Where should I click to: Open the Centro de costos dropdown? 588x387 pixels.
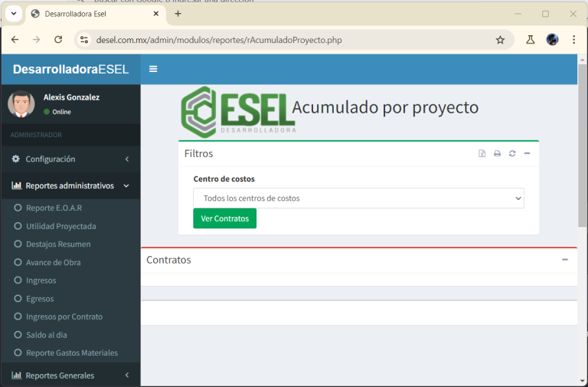pos(358,198)
